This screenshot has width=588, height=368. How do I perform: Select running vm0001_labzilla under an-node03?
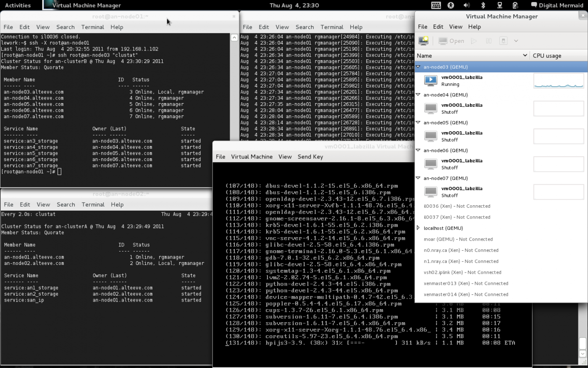tap(462, 81)
